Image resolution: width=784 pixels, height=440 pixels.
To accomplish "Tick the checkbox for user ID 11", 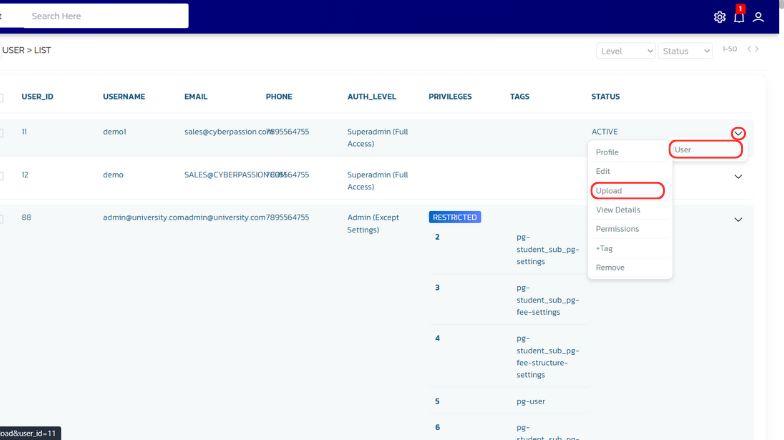I will pyautogui.click(x=1, y=132).
